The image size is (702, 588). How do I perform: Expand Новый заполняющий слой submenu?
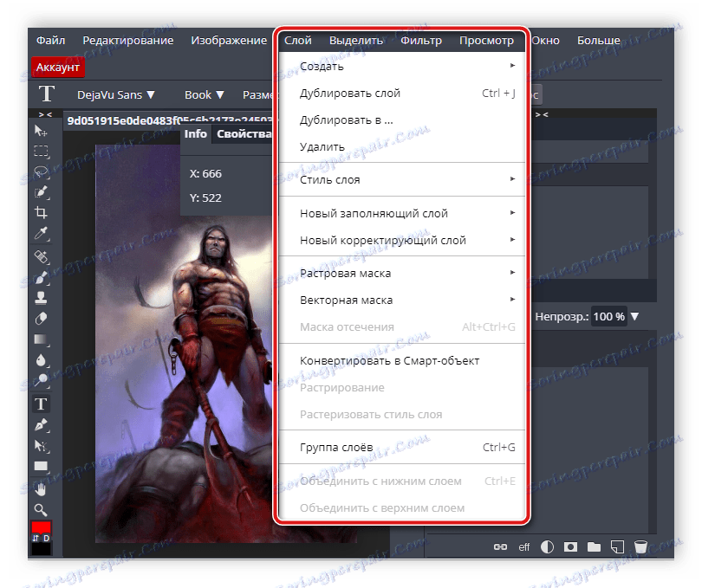(401, 213)
